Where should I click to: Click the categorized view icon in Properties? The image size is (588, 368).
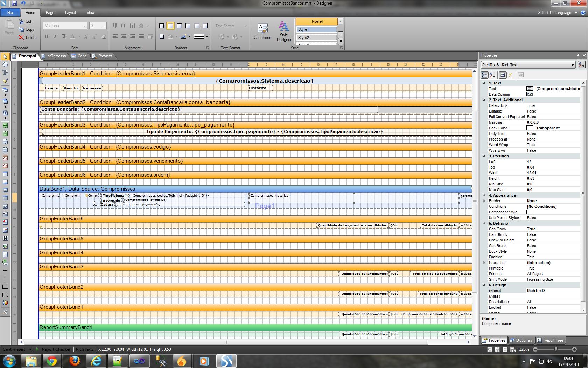484,75
